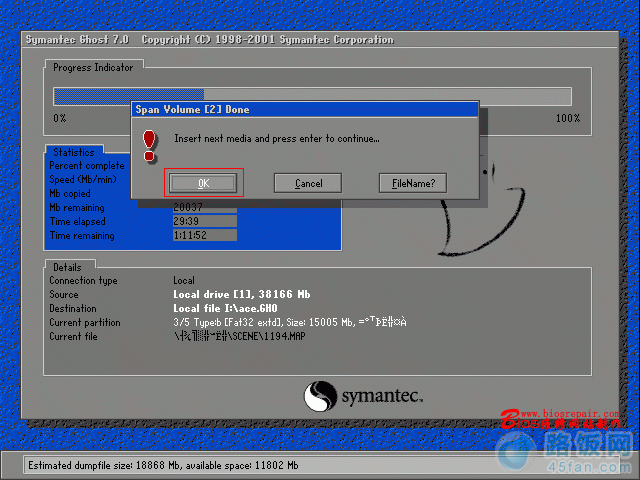Click Mb remaining value 20037
The image size is (640, 480).
pyautogui.click(x=205, y=207)
